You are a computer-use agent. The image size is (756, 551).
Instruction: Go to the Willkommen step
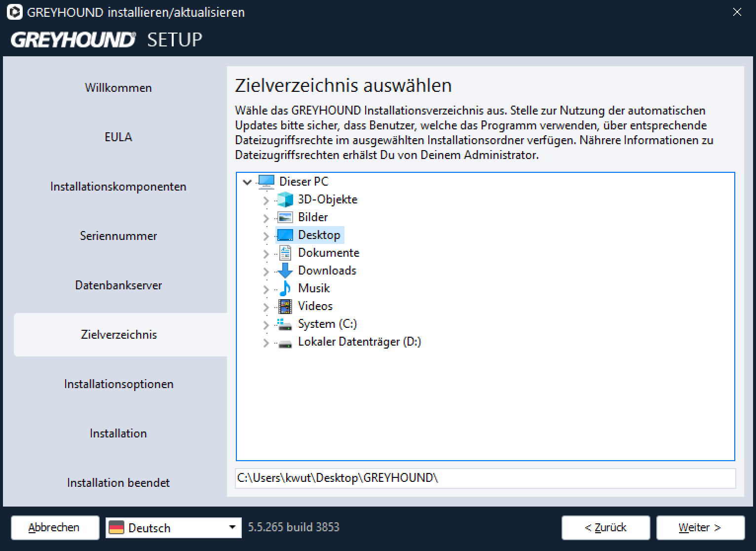point(118,88)
